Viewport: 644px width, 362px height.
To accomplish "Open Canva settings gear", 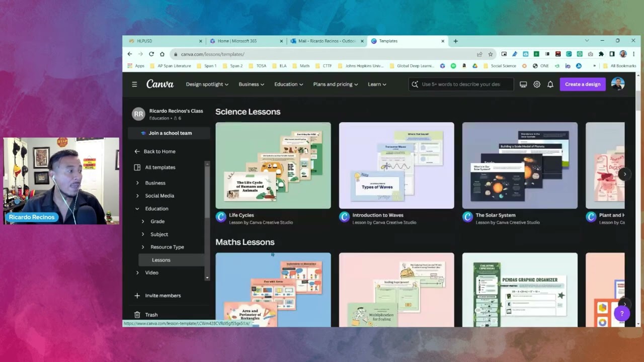I will click(x=537, y=84).
